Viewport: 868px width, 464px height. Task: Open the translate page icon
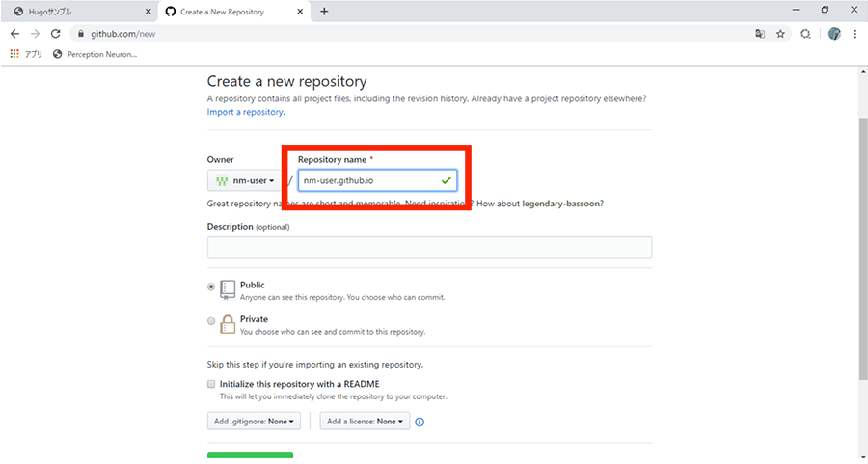click(x=760, y=34)
